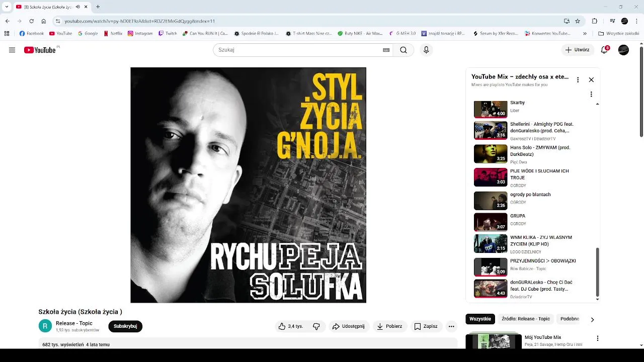644x362 pixels.
Task: Click the page vertical scrollbar
Action: tap(641, 92)
